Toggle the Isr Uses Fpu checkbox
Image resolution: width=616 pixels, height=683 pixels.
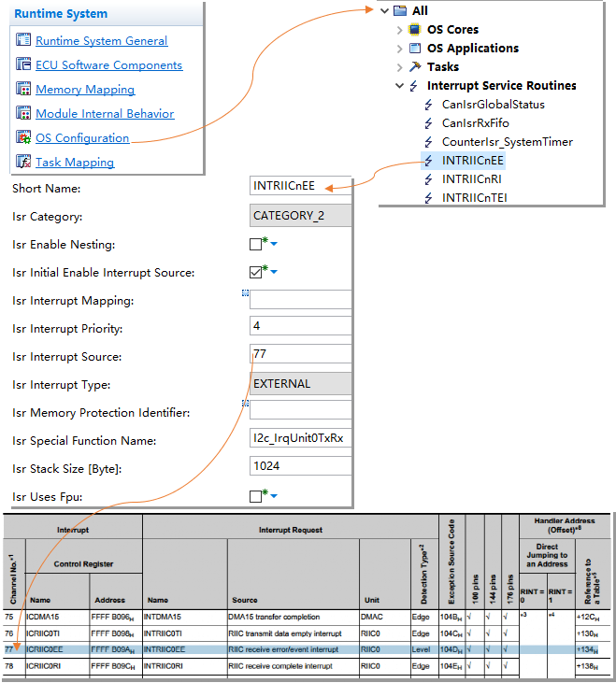[256, 496]
